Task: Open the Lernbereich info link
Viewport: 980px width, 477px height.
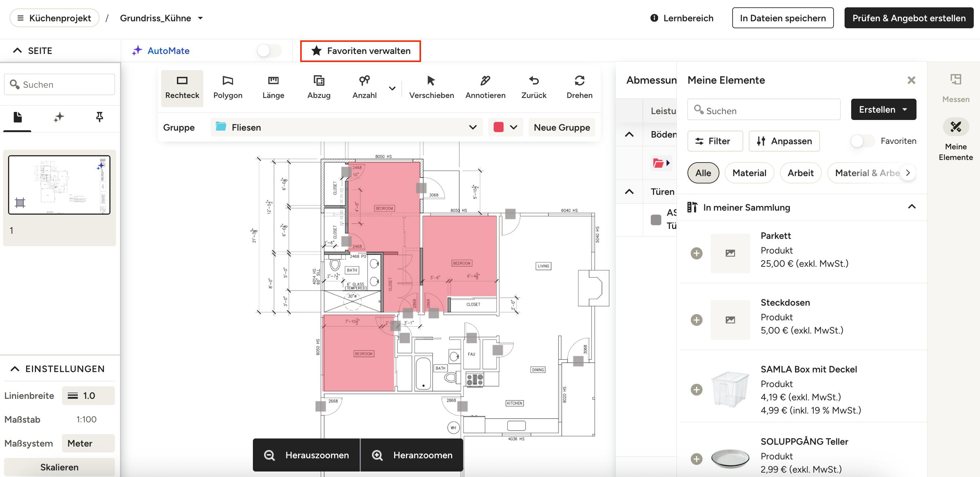Action: pyautogui.click(x=682, y=18)
